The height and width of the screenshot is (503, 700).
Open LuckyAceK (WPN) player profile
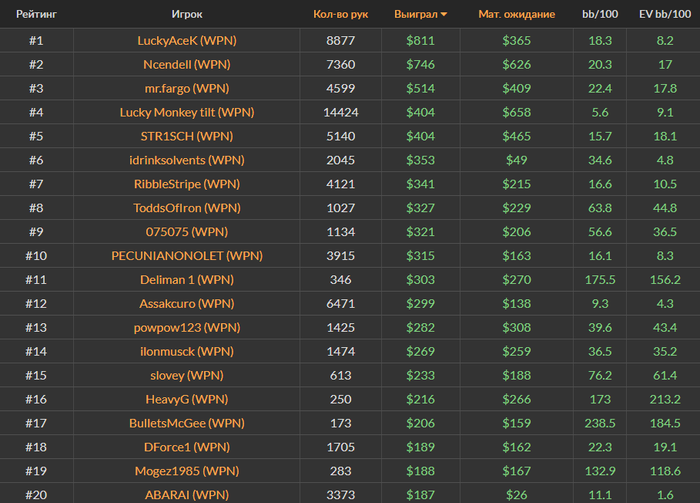pyautogui.click(x=187, y=41)
